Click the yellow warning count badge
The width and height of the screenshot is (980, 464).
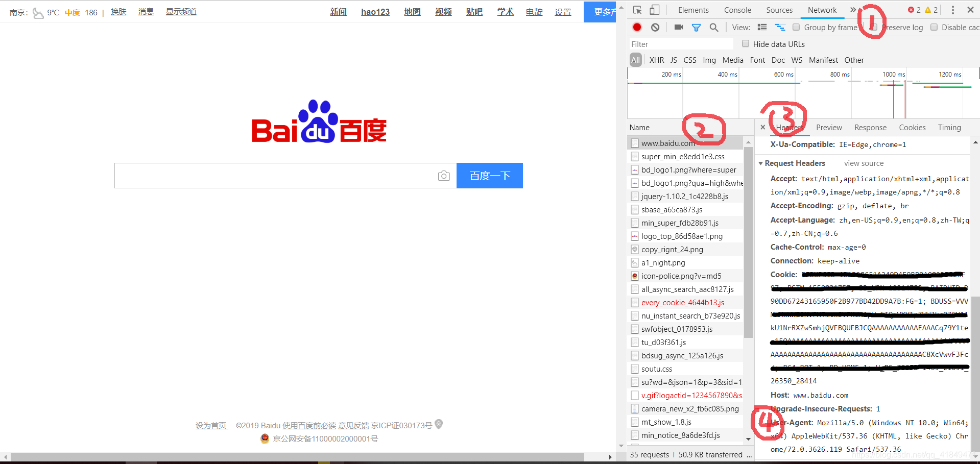[x=931, y=10]
